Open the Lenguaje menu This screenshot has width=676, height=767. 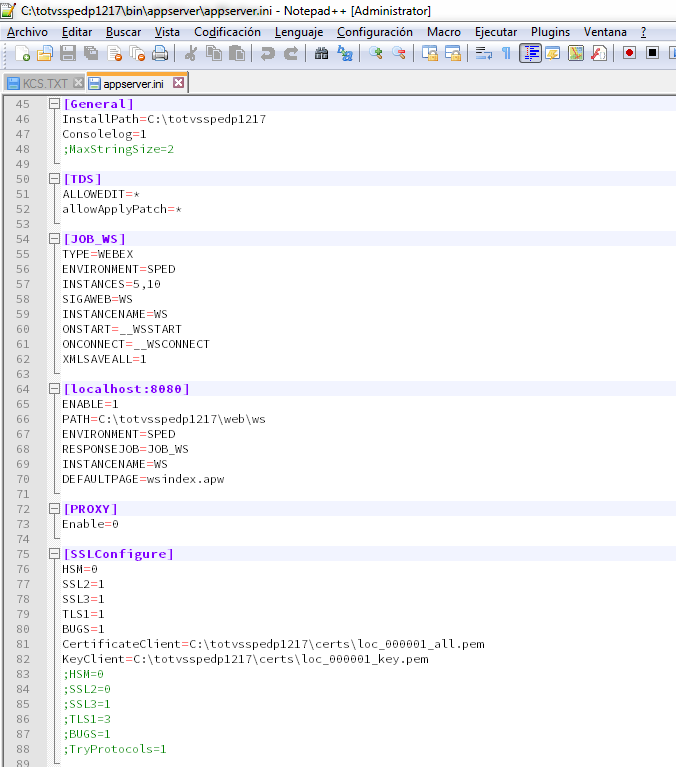pos(299,32)
